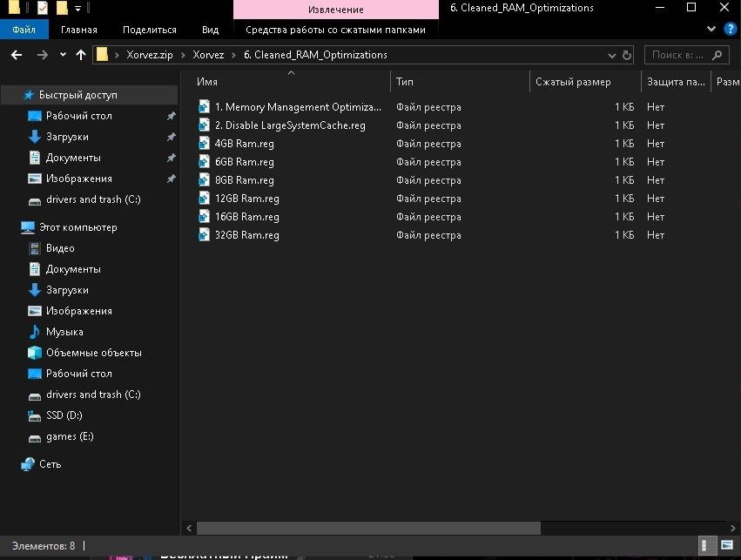
Task: Click the search magnifier icon
Action: (x=717, y=55)
